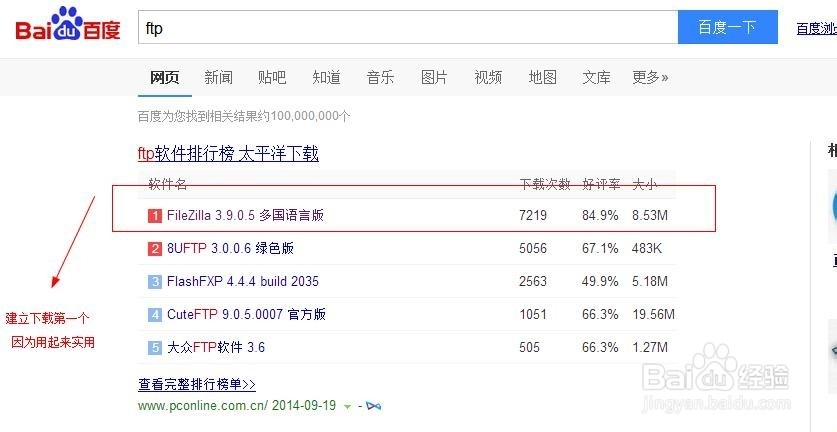This screenshot has height=432, width=837.
Task: Click the 软件名 column header
Action: click(168, 184)
